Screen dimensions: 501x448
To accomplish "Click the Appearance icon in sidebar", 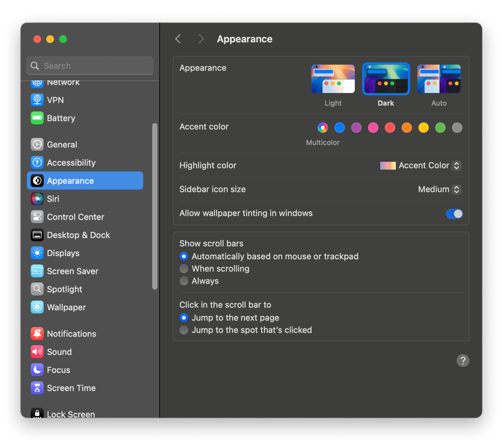I will coord(37,181).
